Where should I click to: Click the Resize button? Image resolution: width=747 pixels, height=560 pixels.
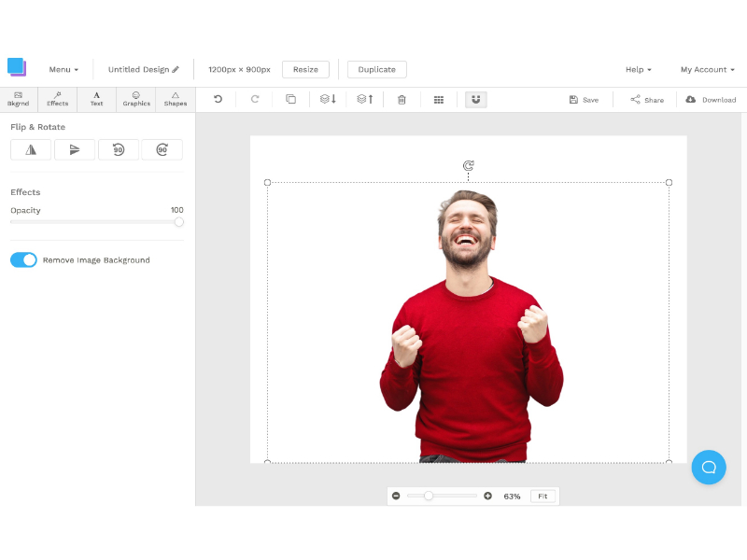tap(305, 69)
